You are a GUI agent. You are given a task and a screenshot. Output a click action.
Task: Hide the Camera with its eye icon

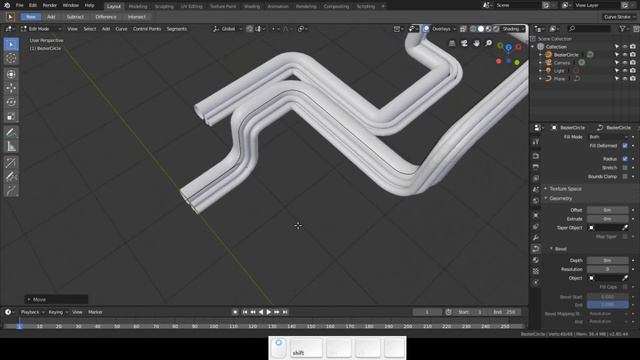click(x=625, y=63)
